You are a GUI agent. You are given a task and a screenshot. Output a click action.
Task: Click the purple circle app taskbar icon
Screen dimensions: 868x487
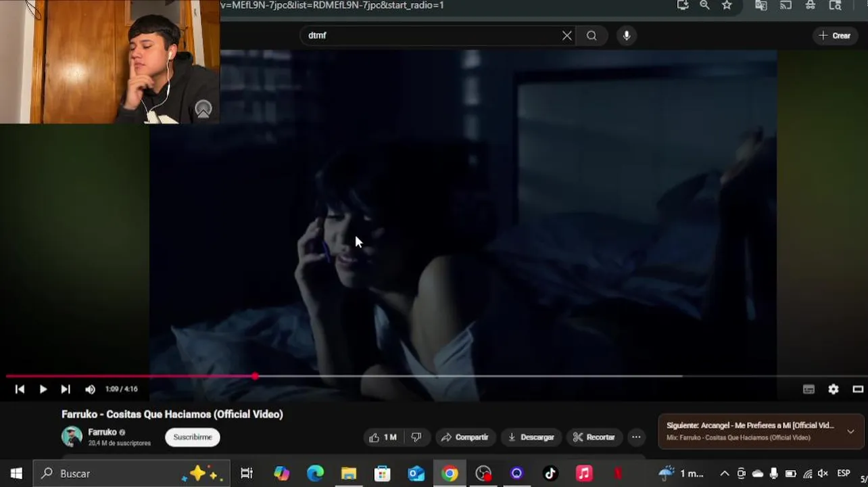(x=517, y=473)
